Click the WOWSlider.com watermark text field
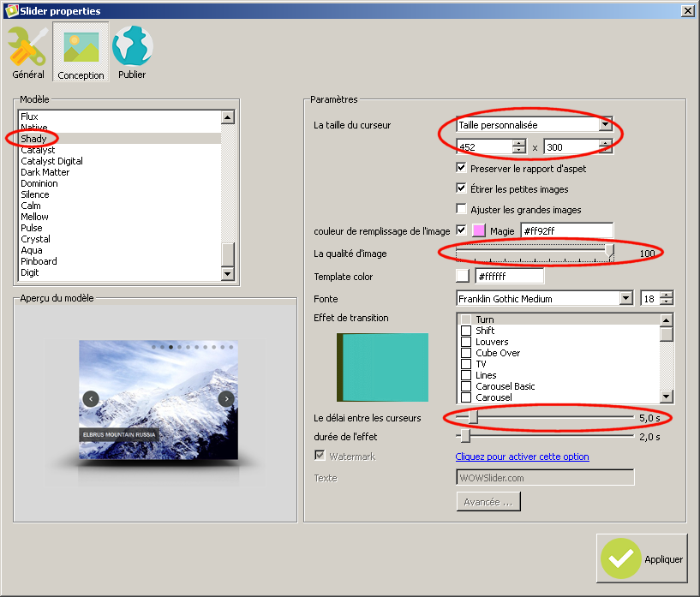Screen dimensions: 700x597 pyautogui.click(x=545, y=477)
